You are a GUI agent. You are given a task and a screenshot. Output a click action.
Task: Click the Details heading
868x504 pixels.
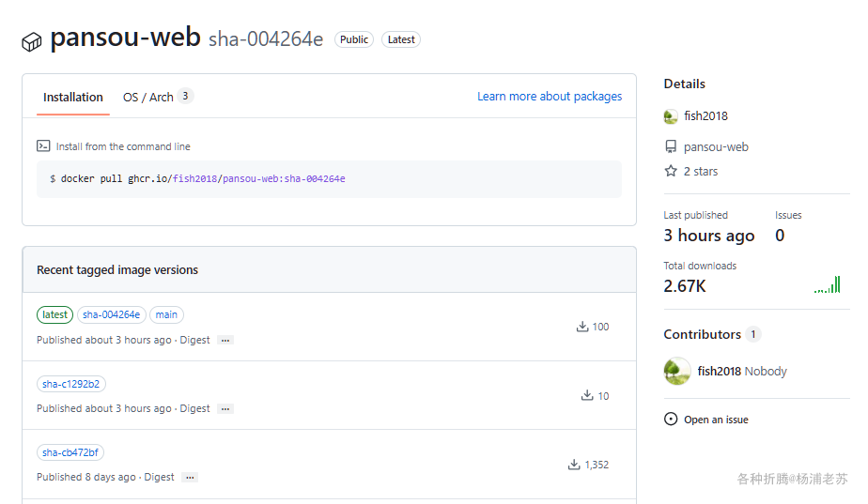pos(684,84)
